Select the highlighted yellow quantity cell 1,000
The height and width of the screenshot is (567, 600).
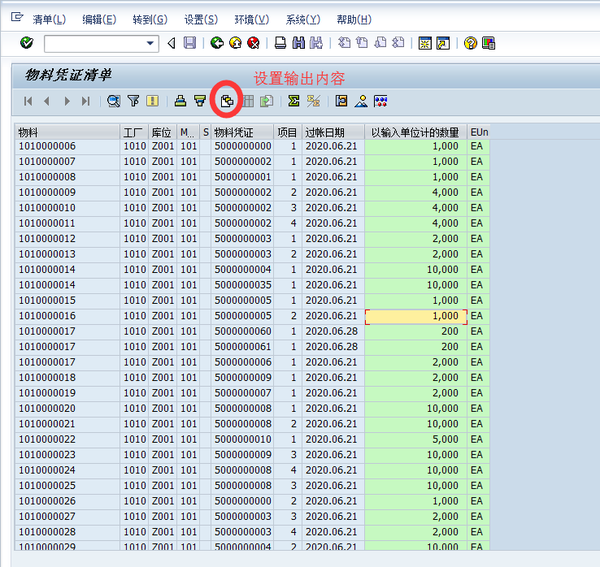(414, 316)
